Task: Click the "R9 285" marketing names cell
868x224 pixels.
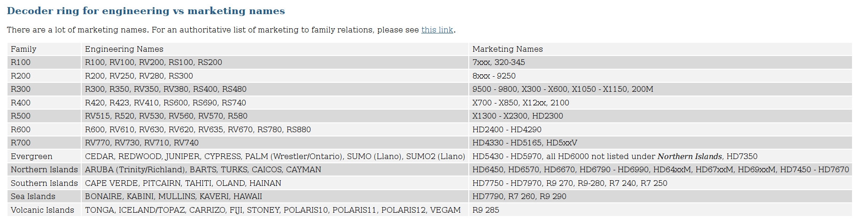Action: (486, 210)
